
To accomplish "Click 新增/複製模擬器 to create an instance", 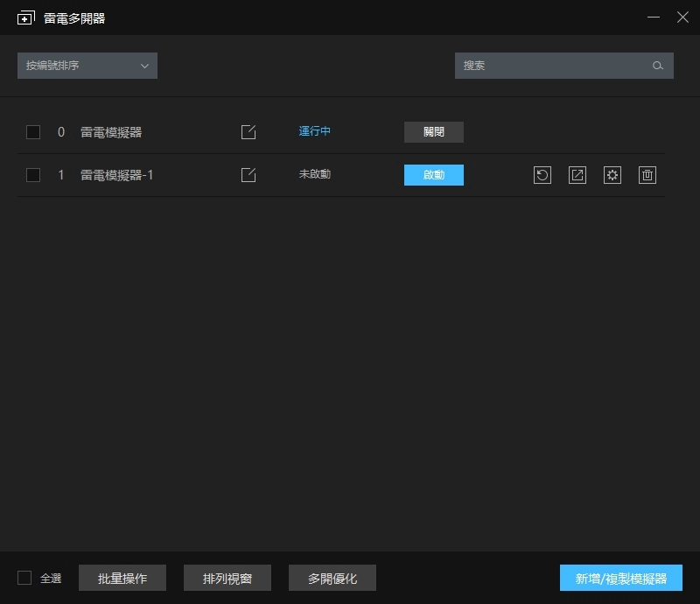I will pyautogui.click(x=623, y=578).
